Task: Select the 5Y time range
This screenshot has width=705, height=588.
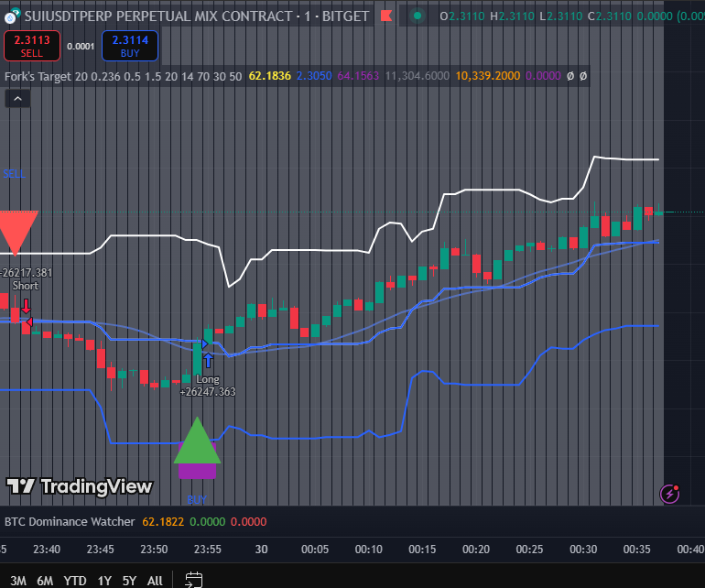Action: click(129, 581)
